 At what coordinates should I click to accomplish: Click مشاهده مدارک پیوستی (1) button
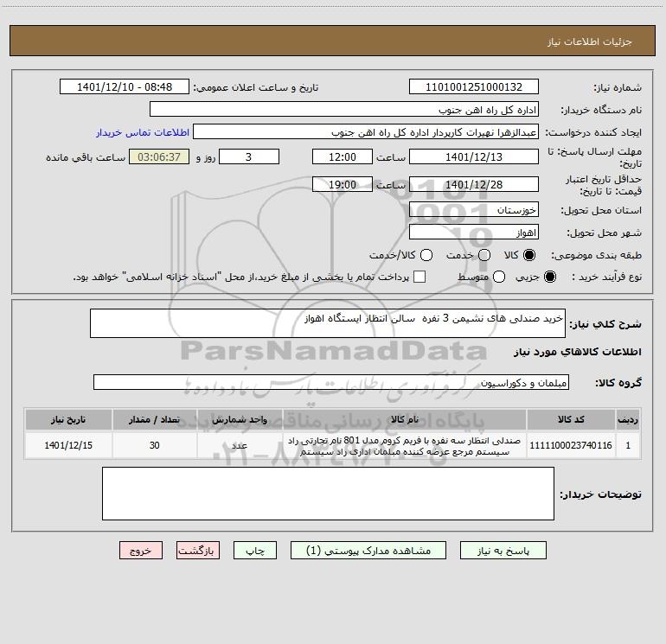(x=368, y=551)
